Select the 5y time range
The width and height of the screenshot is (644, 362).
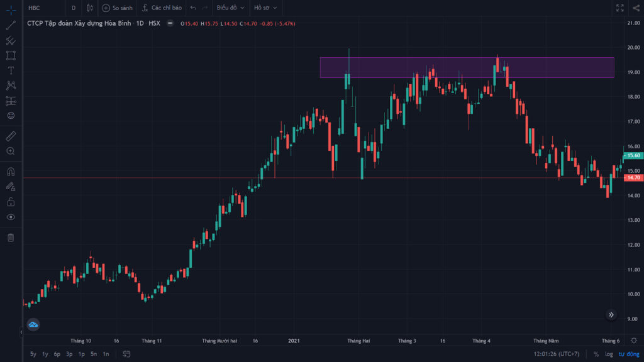coord(33,354)
